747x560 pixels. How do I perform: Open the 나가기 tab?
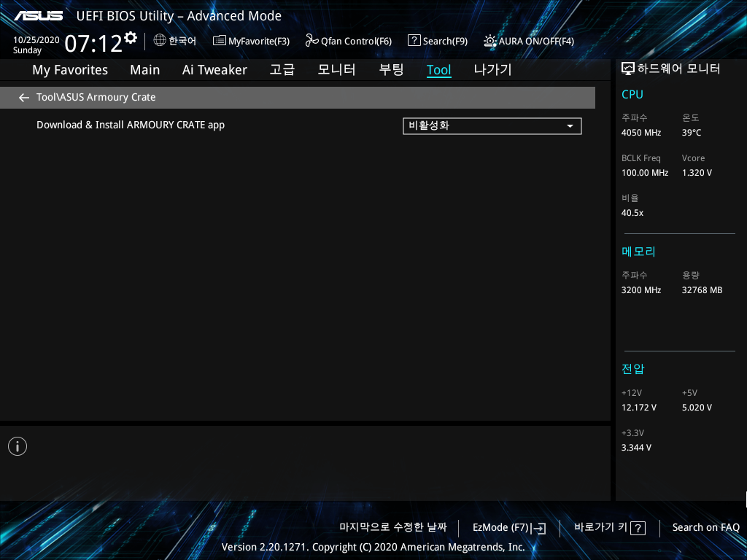[x=492, y=69]
